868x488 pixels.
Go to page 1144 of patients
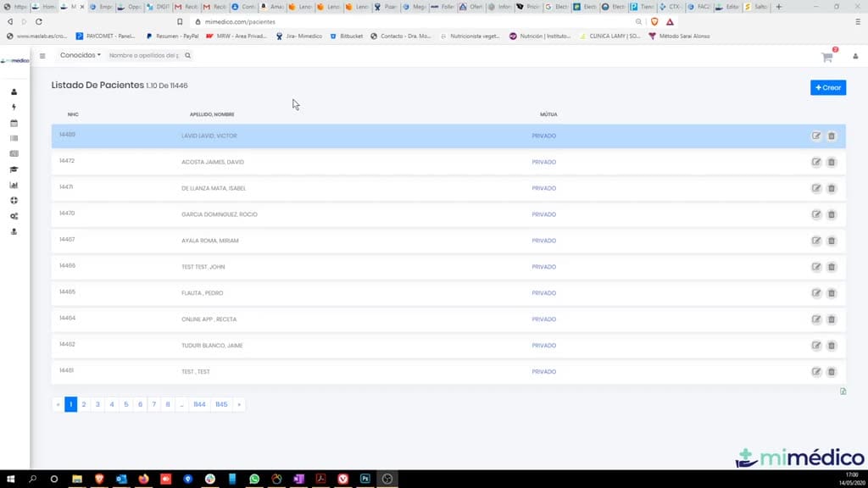click(199, 404)
